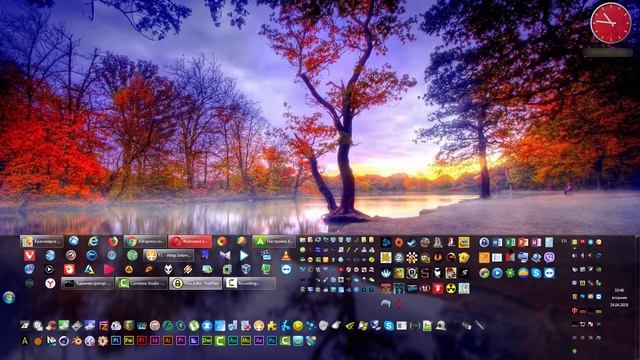Open Microsoft Word icon
Viewport: 640px width, 360px height.
pyautogui.click(x=497, y=242)
